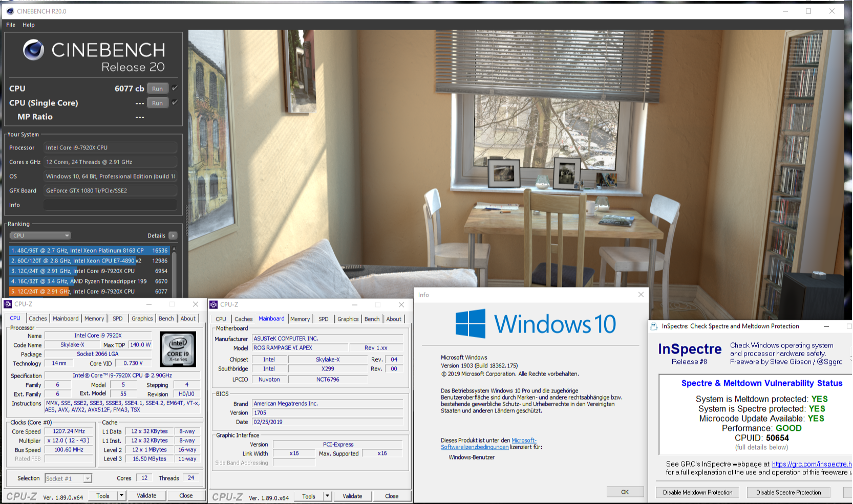Open Mainboard tab in left CPU-Z
This screenshot has width=853, height=504.
pos(66,318)
